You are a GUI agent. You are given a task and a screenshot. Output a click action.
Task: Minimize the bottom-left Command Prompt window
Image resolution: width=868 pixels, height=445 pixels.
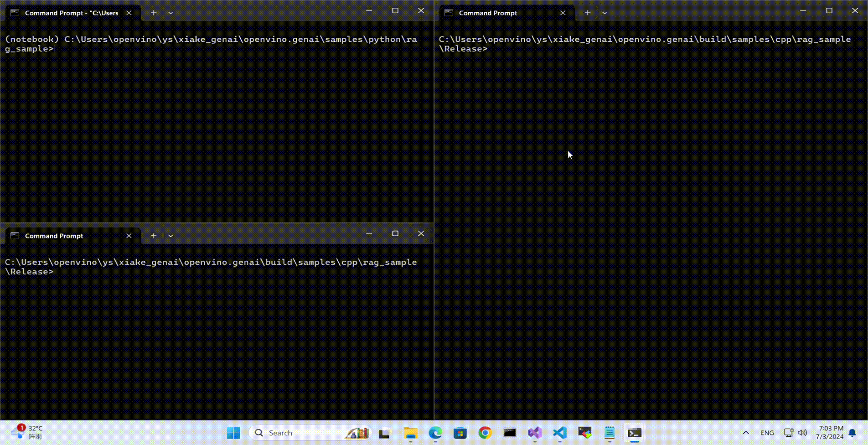(x=369, y=233)
